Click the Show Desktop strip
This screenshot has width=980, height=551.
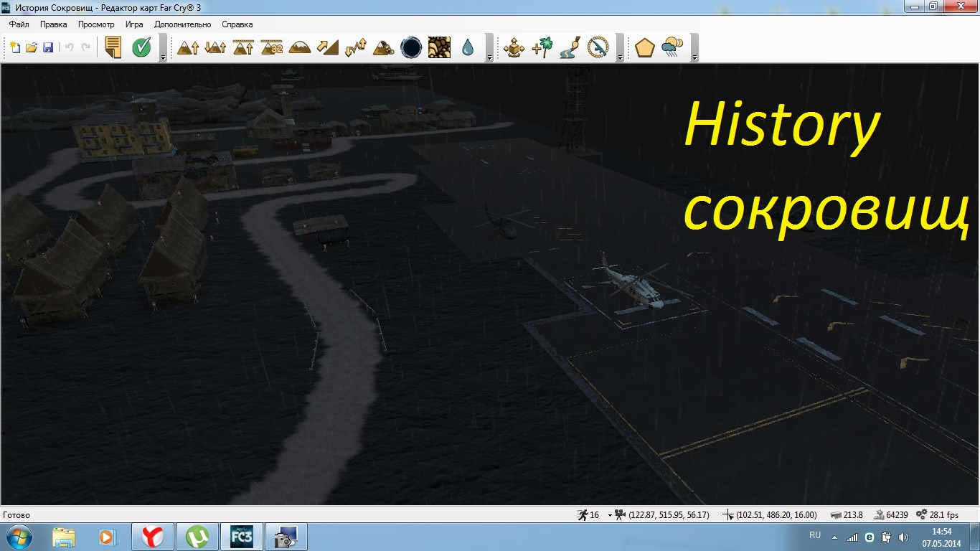pos(975,537)
